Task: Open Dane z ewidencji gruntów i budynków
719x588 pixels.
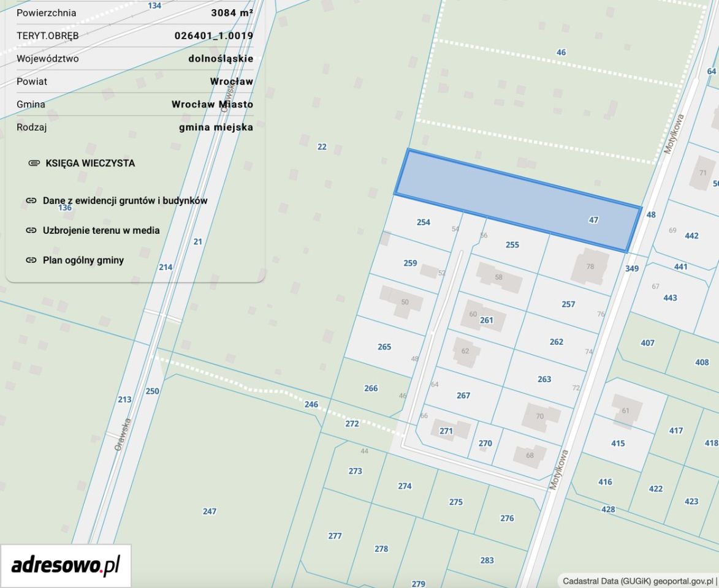Action: tap(125, 200)
